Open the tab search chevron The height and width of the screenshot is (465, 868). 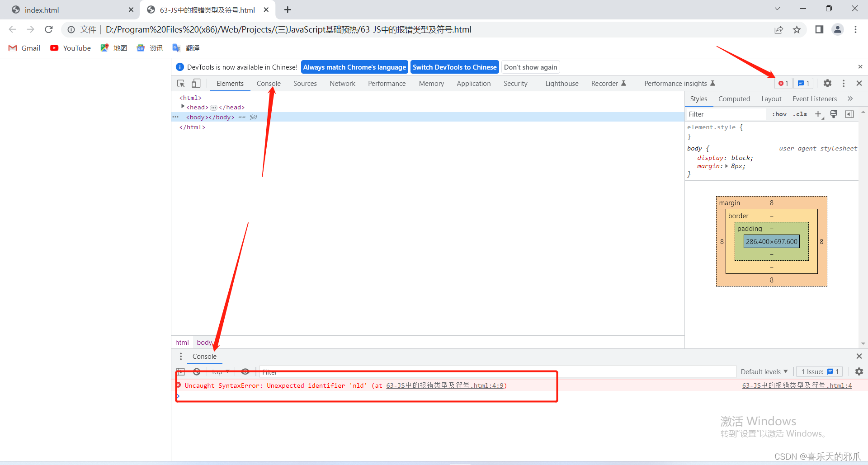click(777, 9)
